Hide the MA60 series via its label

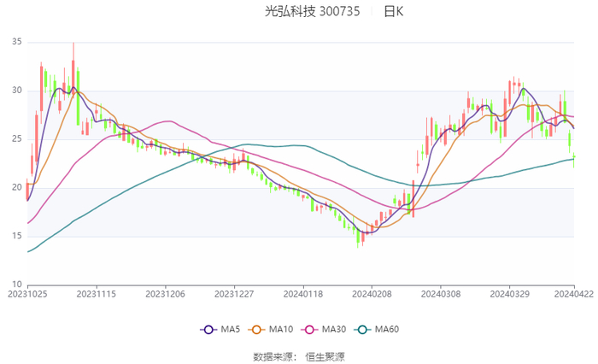click(387, 330)
